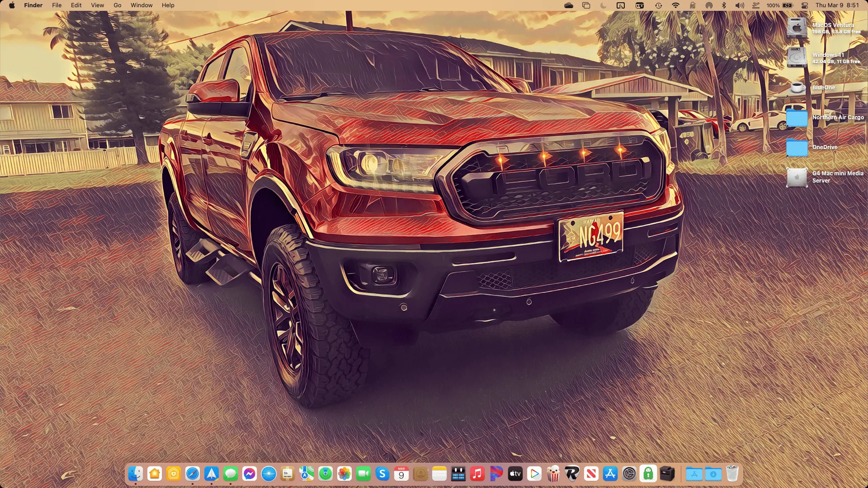Toggle the Focus moon icon
868x488 pixels.
tap(604, 5)
